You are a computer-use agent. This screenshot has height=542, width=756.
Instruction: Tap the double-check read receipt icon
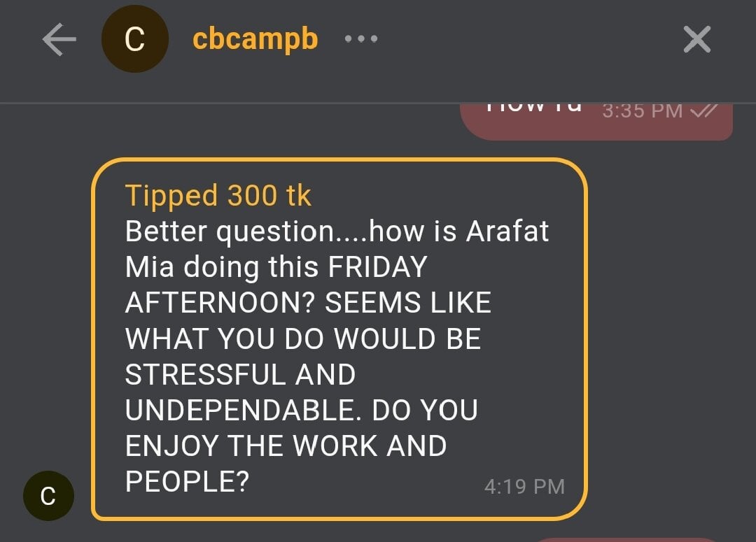click(702, 110)
